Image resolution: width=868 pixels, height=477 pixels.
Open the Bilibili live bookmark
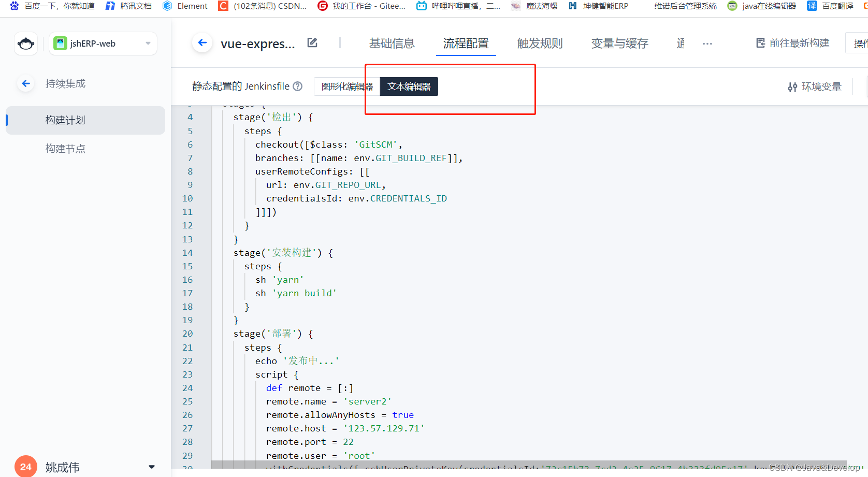(x=459, y=6)
